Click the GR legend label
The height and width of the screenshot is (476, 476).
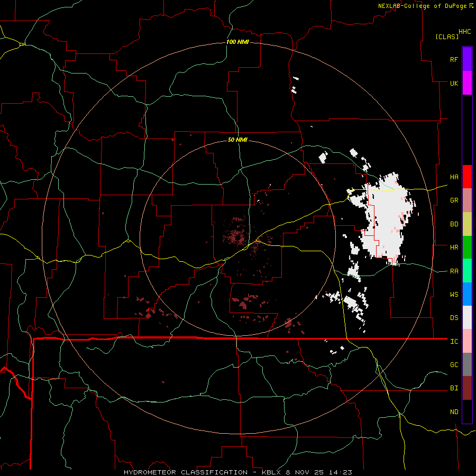(x=454, y=200)
